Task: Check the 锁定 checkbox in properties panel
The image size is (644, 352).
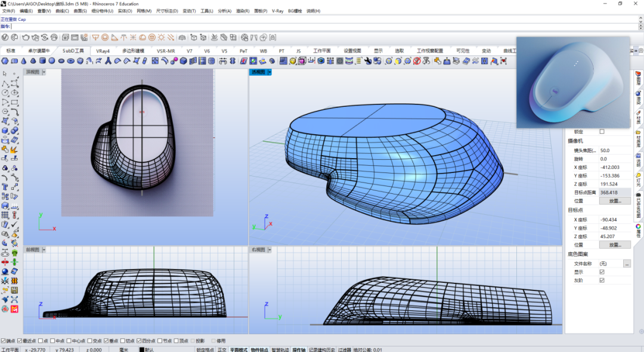Action: [602, 131]
